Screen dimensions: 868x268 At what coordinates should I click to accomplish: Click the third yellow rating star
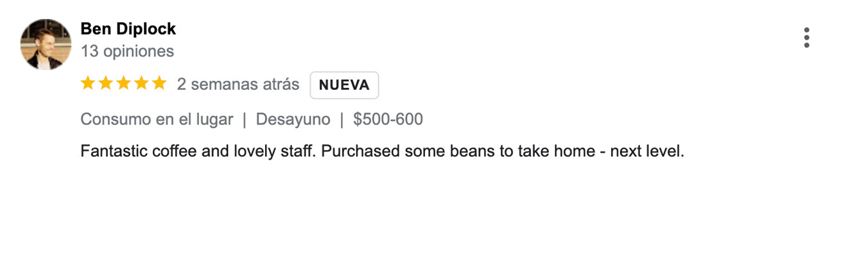[123, 83]
